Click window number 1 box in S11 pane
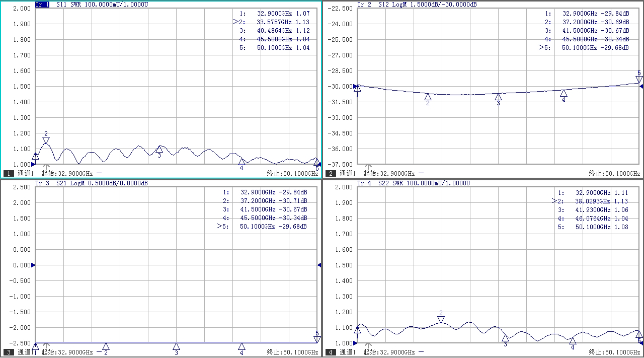Viewport: 644px width, 358px height. (x=9, y=173)
